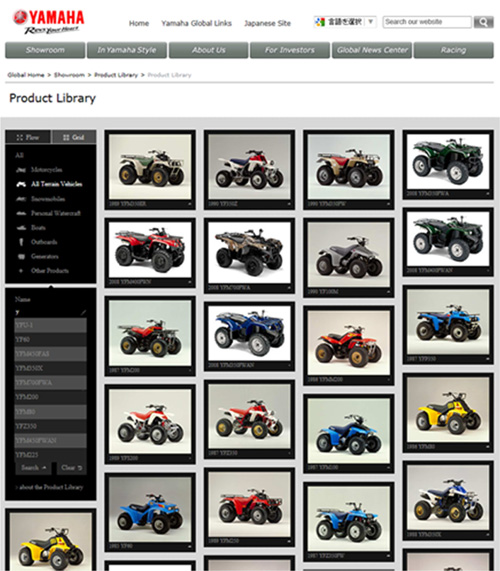This screenshot has height=571, width=500.
Task: Select the Outboards category icon
Action: click(x=21, y=242)
